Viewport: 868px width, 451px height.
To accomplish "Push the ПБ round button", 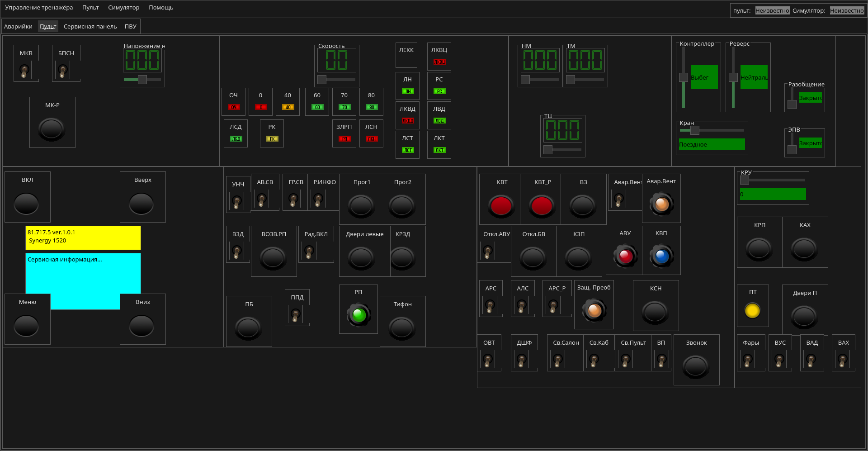I will (248, 328).
